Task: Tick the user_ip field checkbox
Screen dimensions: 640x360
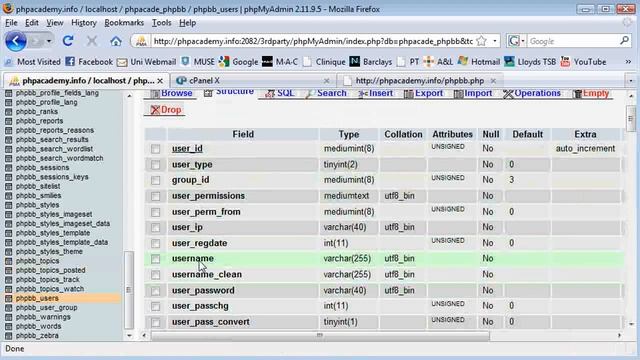Action: (156, 228)
